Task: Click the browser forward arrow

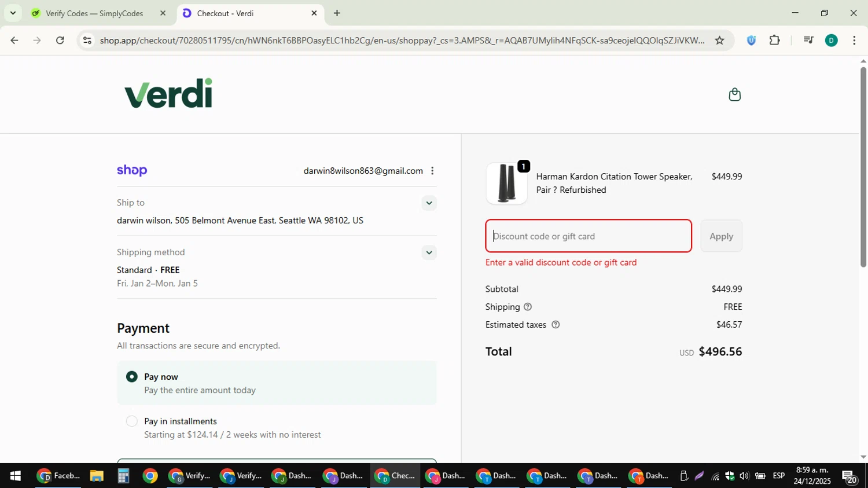Action: tap(37, 40)
